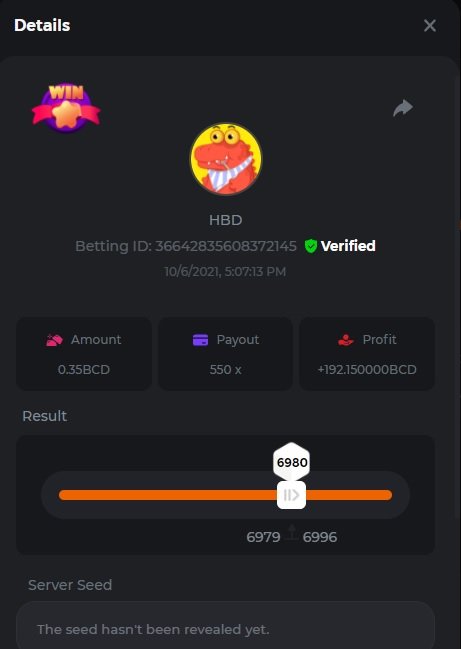Click the share arrow icon
The image size is (461, 649).
click(403, 108)
